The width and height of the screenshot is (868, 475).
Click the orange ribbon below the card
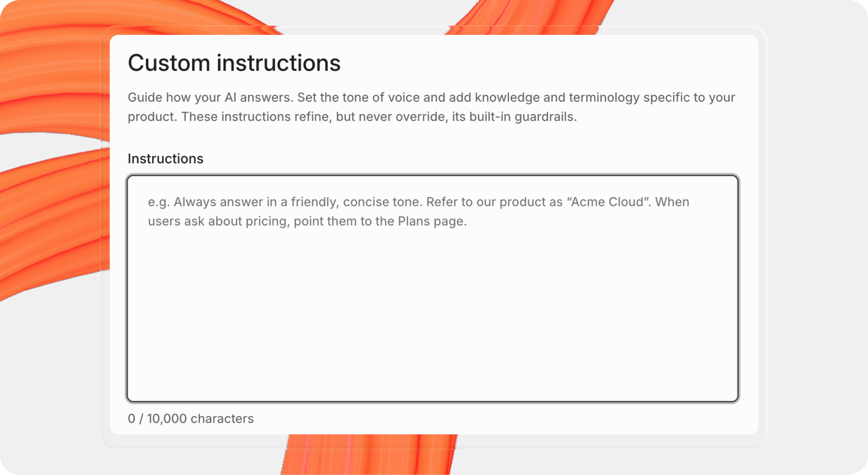[x=369, y=454]
